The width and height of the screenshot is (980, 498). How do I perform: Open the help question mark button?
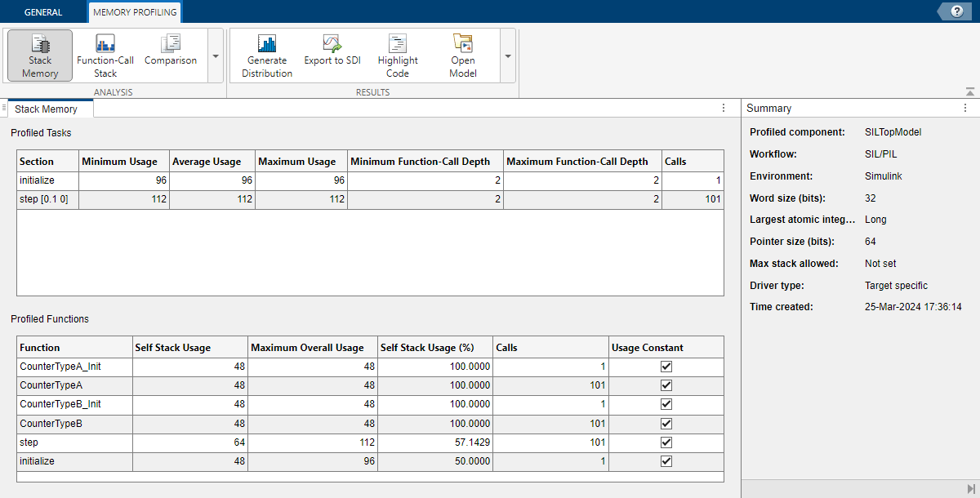956,11
